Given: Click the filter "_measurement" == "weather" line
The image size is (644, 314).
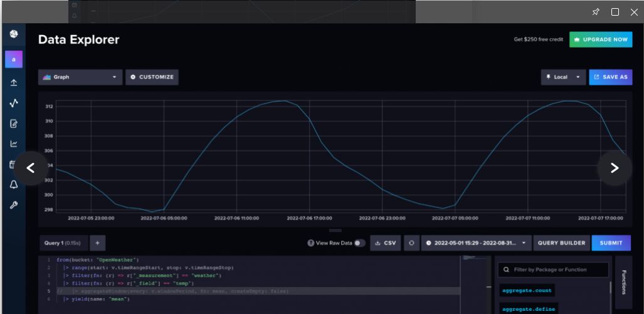Looking at the screenshot, I should click(x=142, y=275).
